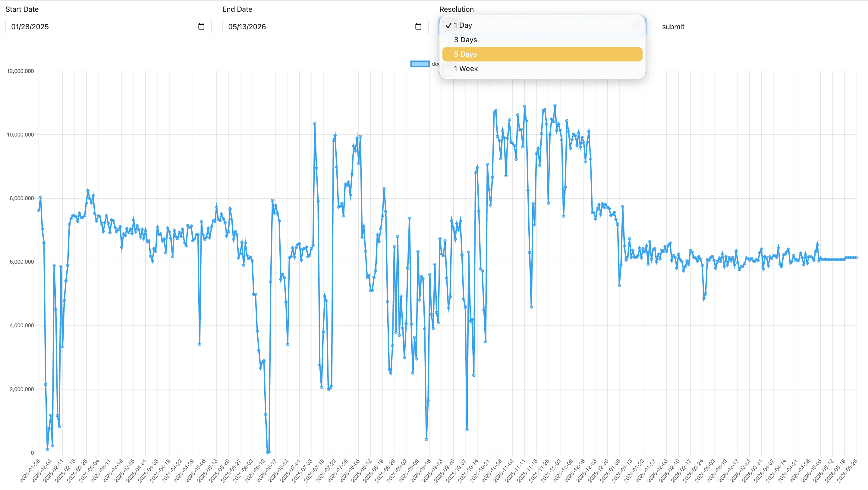Select the 1 Day resolution option
Viewport: 868px width, 490px height.
coord(542,25)
